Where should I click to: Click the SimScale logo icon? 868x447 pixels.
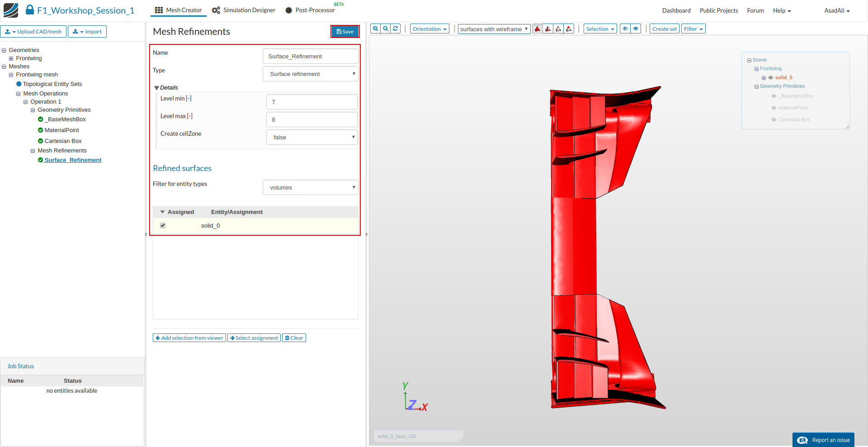click(11, 10)
